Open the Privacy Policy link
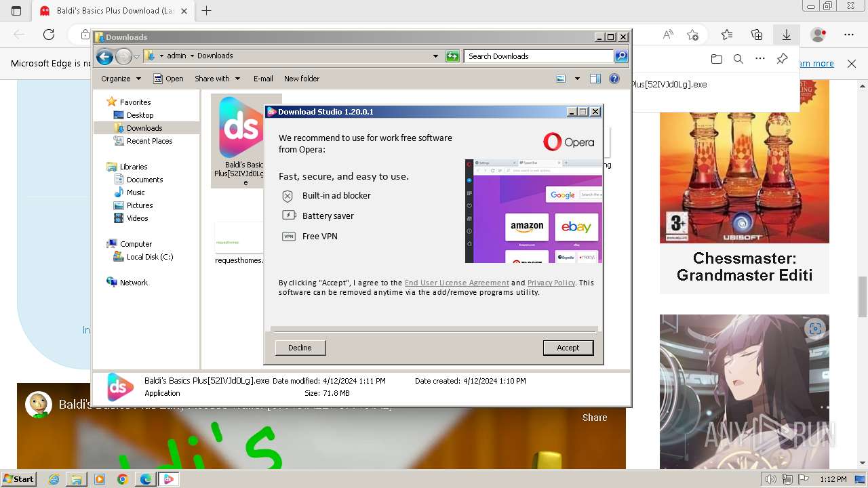 (551, 283)
